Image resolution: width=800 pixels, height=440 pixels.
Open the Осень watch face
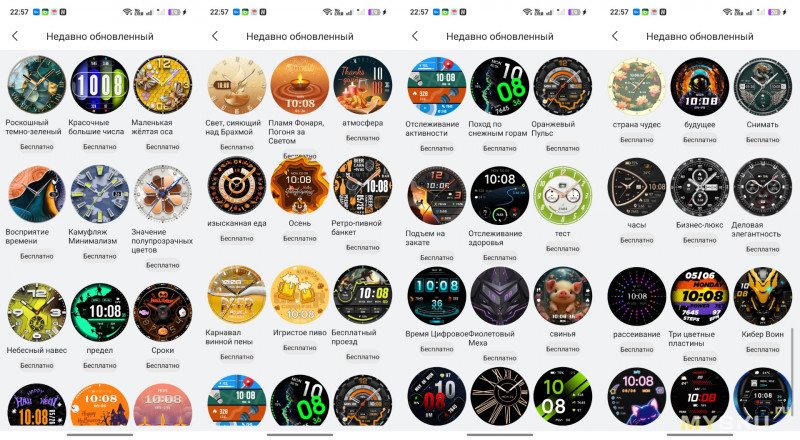[x=299, y=185]
